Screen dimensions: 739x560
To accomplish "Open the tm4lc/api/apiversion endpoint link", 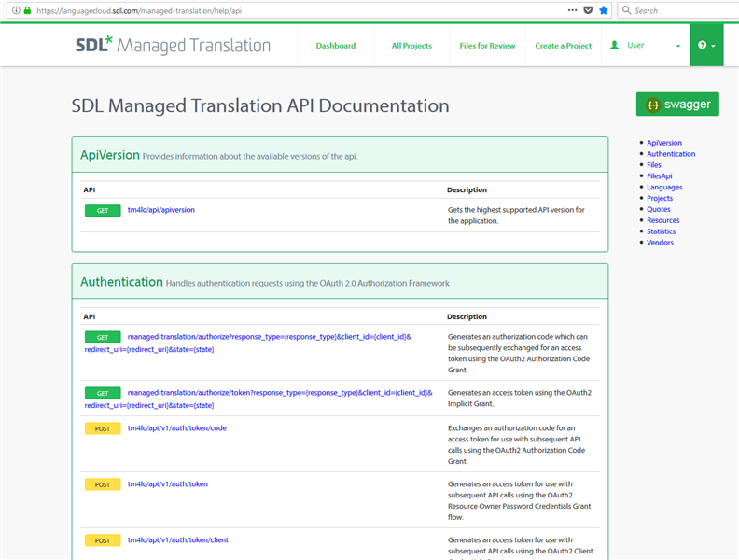I will pos(161,210).
